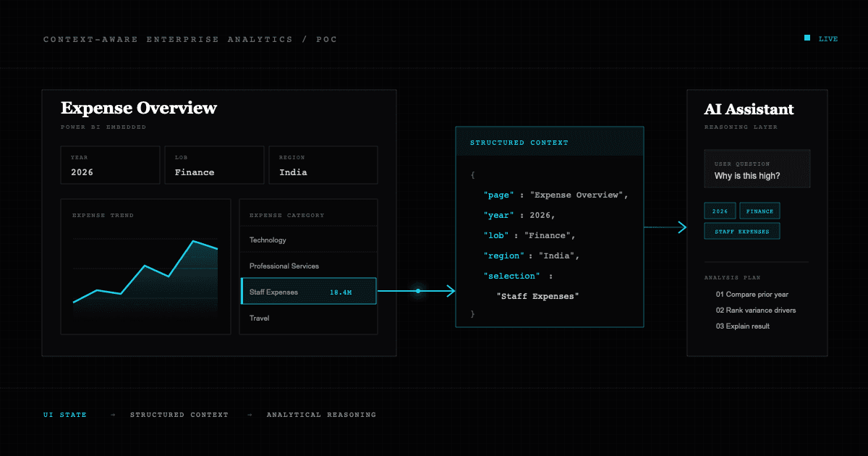The image size is (868, 456).
Task: Click the LIVE status indicator square
Action: pos(807,38)
